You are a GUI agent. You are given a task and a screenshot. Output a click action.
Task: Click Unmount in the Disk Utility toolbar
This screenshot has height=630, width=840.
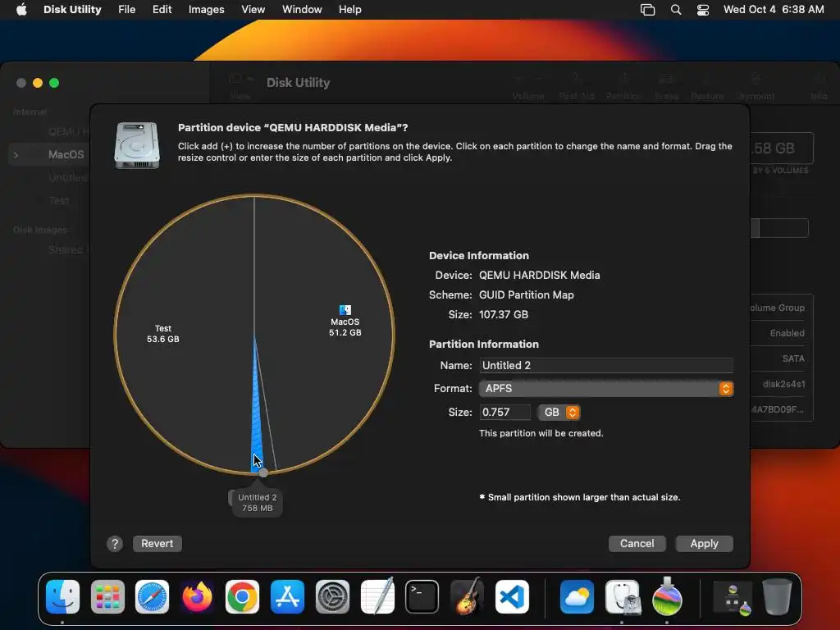pos(756,87)
